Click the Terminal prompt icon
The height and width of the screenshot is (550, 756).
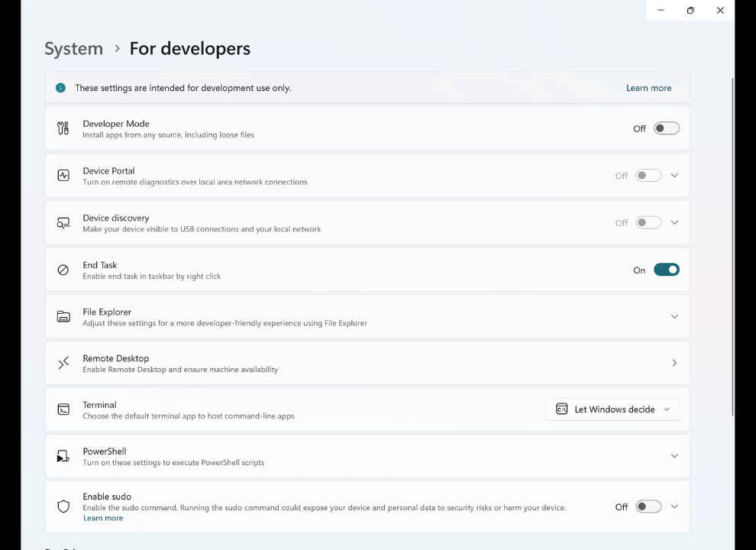click(x=63, y=409)
